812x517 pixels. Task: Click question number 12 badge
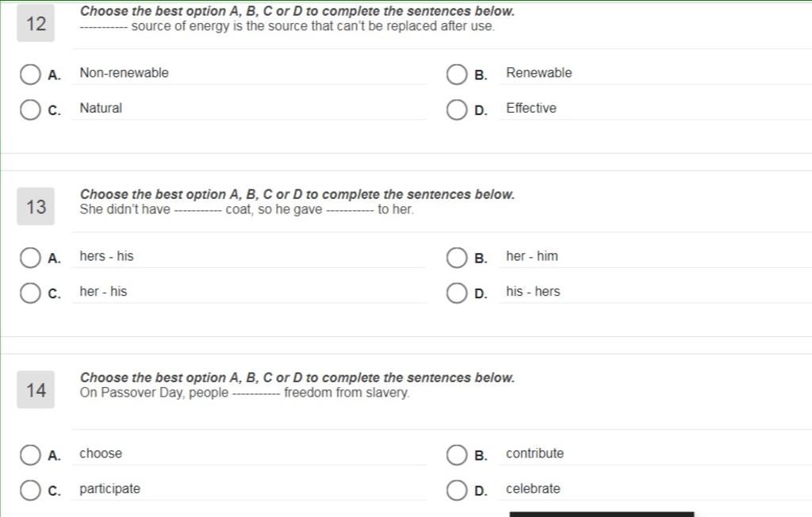[x=36, y=23]
